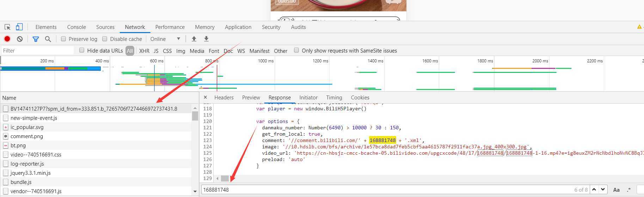Switch to the Preview tab
Screen dimensions: 644x197
[x=251, y=98]
